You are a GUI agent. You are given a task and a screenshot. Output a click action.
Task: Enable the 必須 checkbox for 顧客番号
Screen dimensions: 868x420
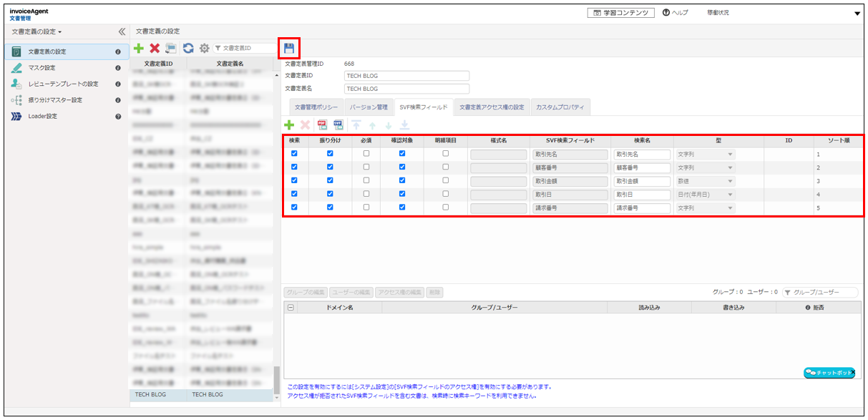click(x=366, y=167)
